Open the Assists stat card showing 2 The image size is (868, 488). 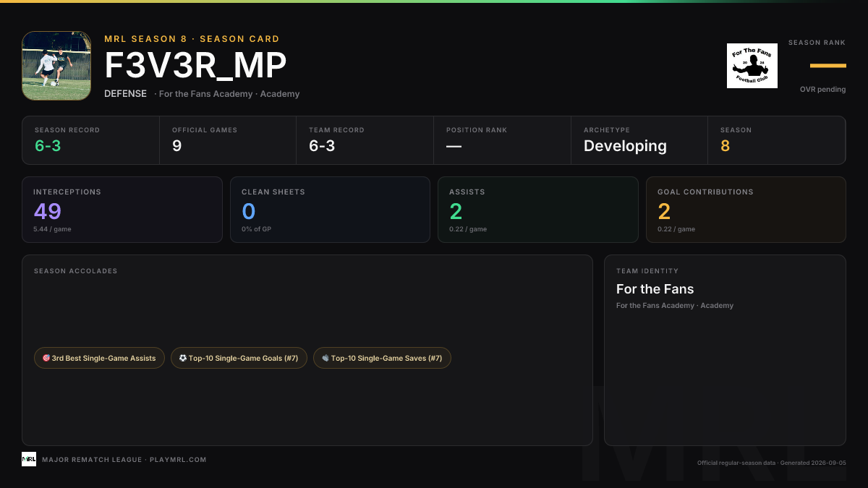coord(538,210)
